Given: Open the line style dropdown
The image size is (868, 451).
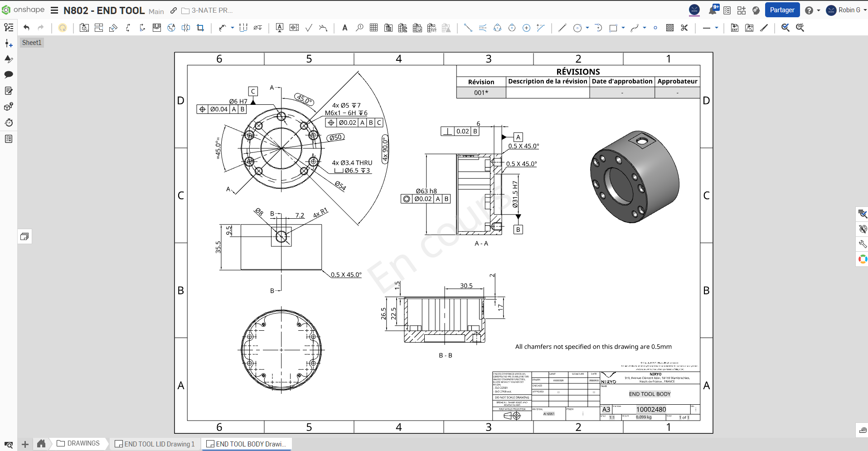Looking at the screenshot, I should pyautogui.click(x=717, y=28).
